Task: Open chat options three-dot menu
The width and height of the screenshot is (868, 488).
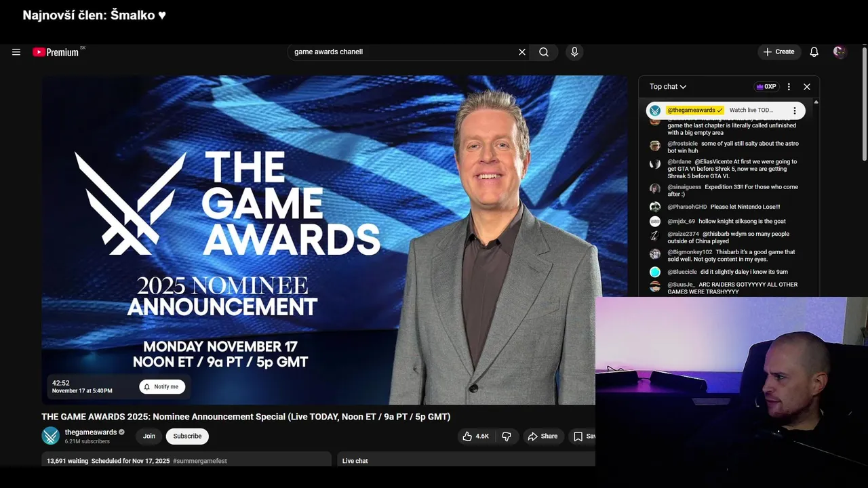Action: [789, 87]
